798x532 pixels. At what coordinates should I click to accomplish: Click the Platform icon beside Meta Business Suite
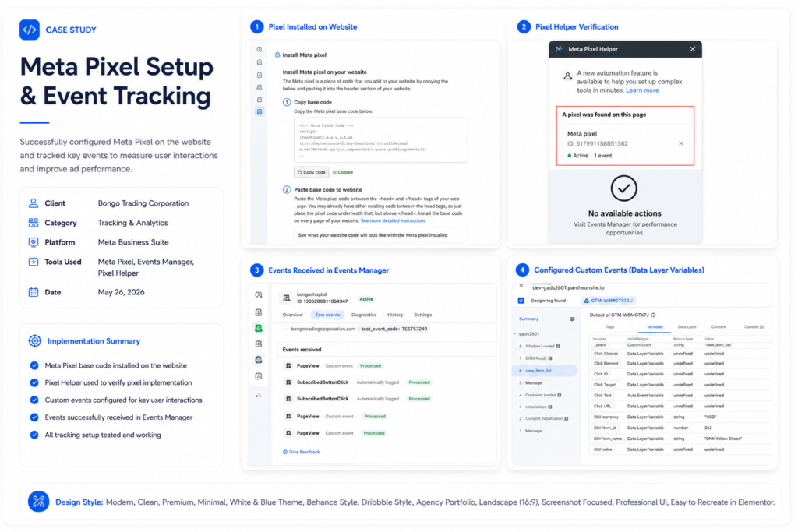pos(34,242)
